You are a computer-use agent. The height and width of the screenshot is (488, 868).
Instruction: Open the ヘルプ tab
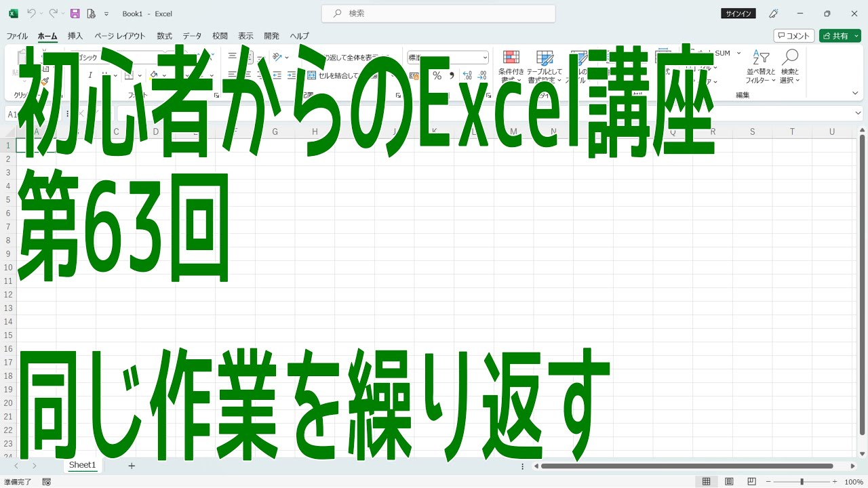300,36
